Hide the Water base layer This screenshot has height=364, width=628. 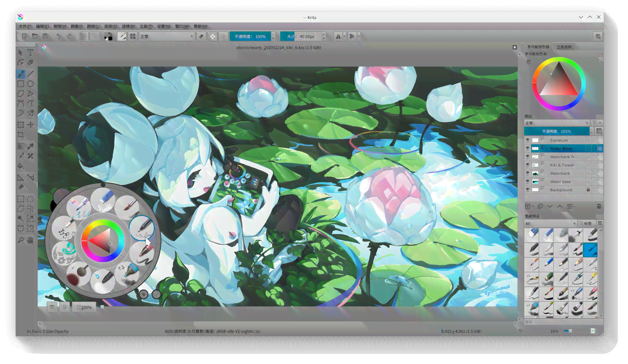(528, 181)
